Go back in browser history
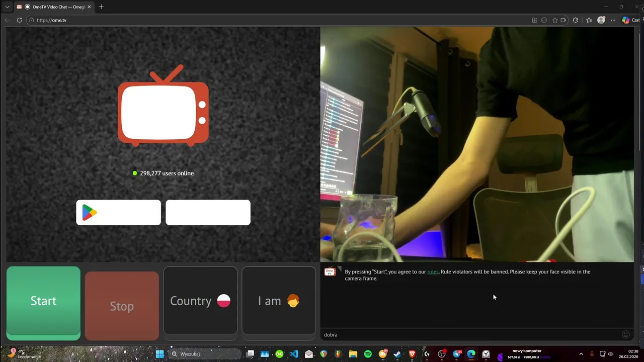The height and width of the screenshot is (362, 644). (x=7, y=20)
